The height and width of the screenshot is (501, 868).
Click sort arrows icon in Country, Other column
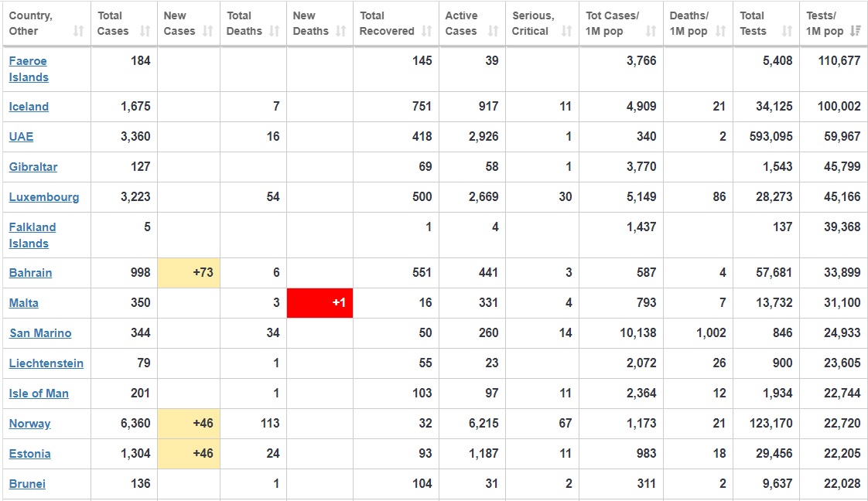[78, 32]
